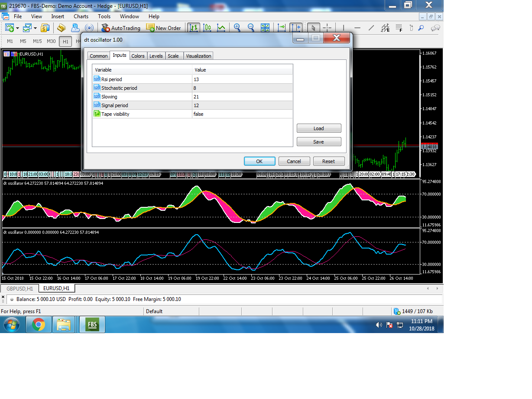This screenshot has width=532, height=399.
Task: Switch to the Colors tab
Action: (x=138, y=56)
